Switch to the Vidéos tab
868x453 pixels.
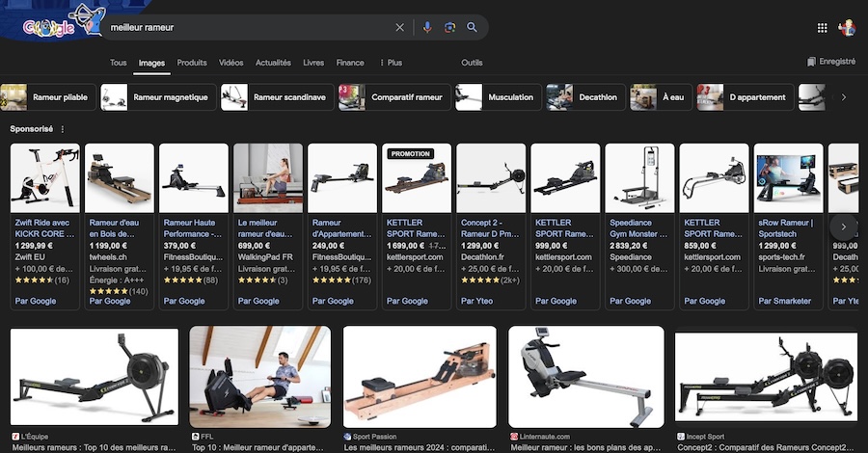click(231, 63)
